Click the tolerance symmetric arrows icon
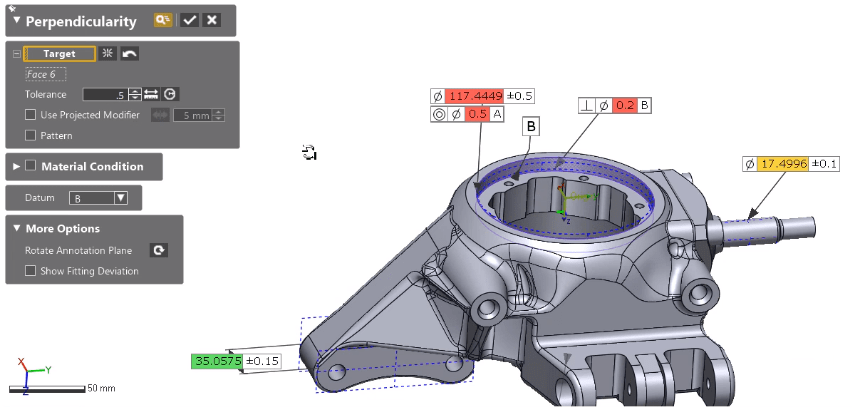The width and height of the screenshot is (852, 407). tap(151, 94)
